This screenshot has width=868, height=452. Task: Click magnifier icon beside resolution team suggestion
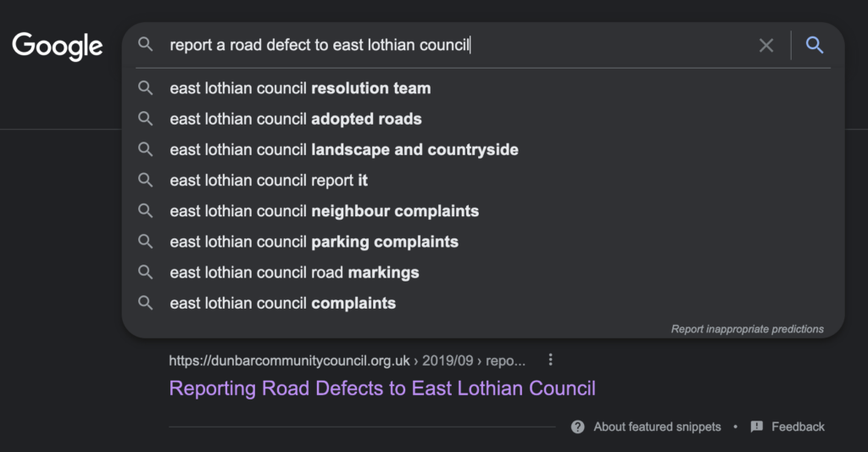point(146,88)
